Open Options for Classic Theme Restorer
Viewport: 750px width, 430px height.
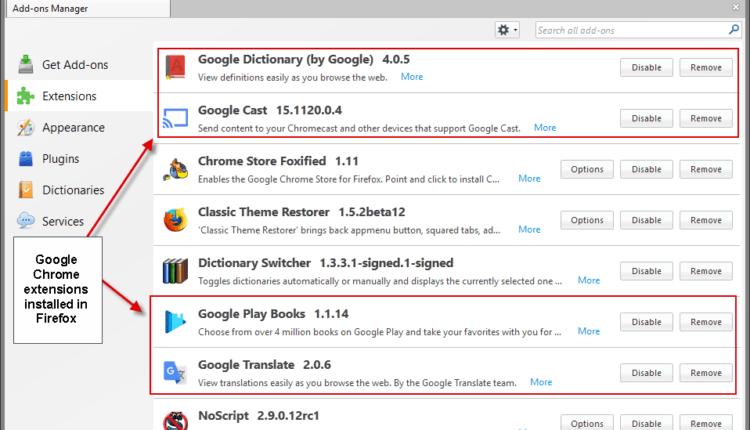[x=587, y=220]
